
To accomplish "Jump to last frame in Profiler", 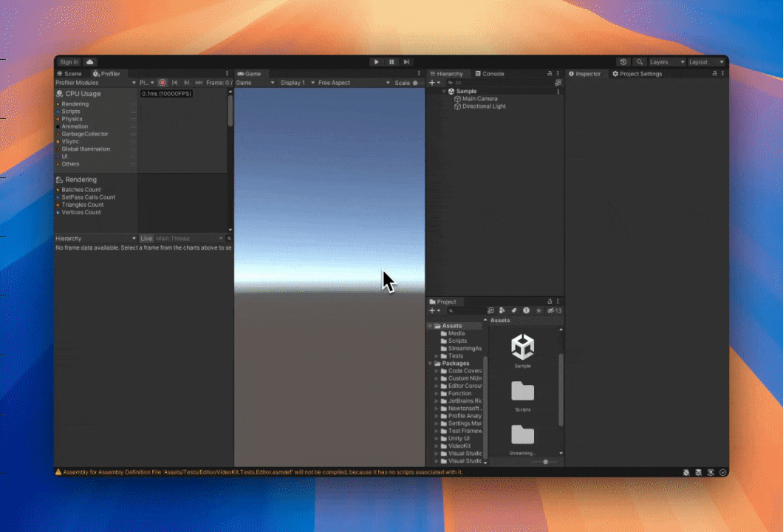I will 199,83.
